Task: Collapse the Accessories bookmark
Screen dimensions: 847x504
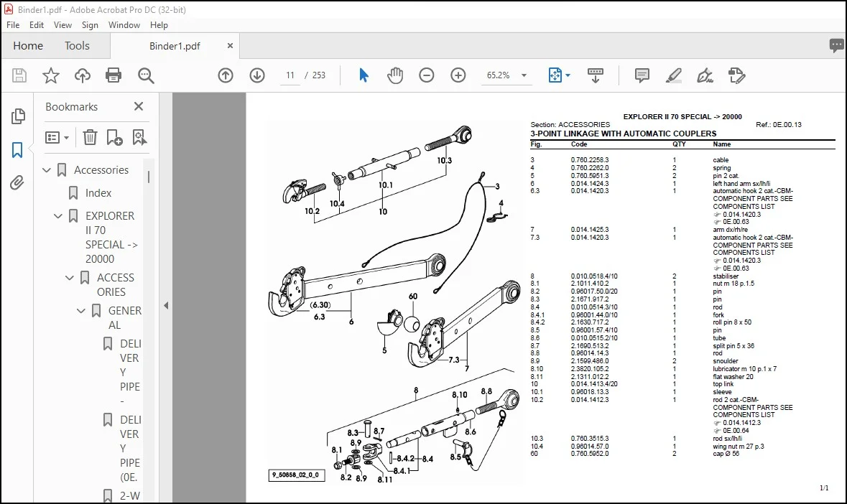Action: point(47,170)
